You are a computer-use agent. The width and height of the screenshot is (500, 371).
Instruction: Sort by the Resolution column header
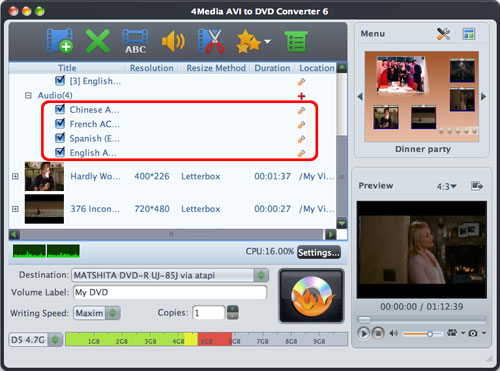[152, 68]
